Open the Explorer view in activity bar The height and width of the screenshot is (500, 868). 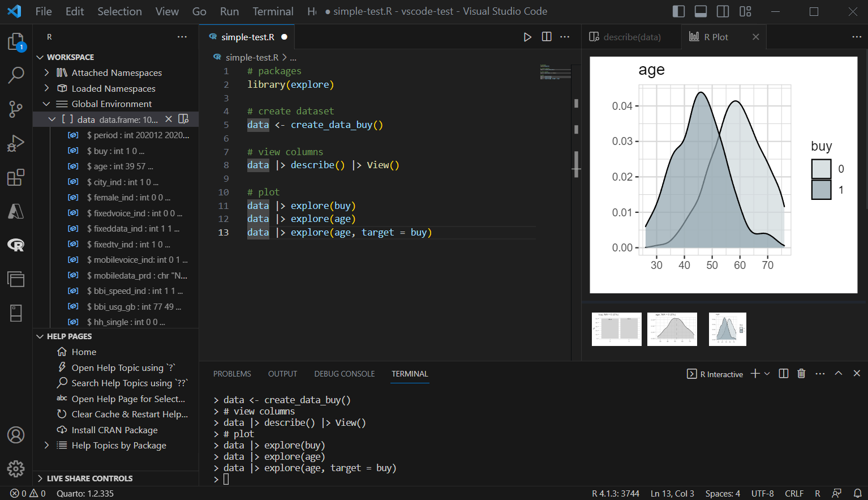click(x=16, y=41)
